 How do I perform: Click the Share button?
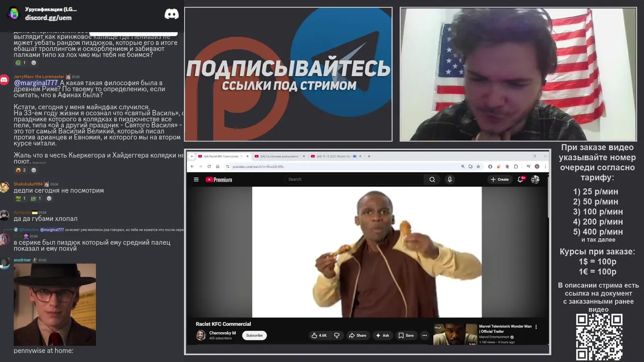click(x=358, y=335)
